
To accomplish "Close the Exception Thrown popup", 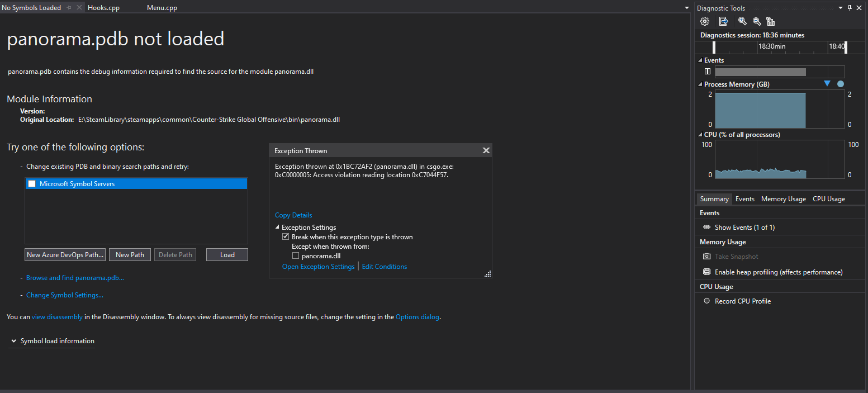I will (x=486, y=150).
